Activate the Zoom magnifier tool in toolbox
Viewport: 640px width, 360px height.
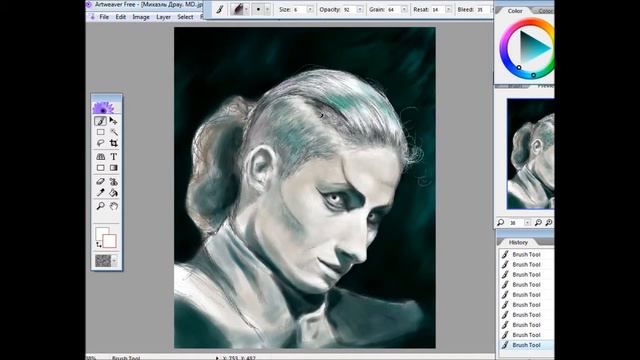coord(100,206)
